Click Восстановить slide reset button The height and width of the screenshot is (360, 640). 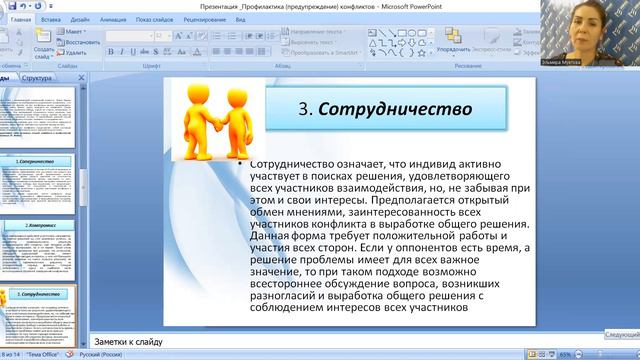coord(78,42)
